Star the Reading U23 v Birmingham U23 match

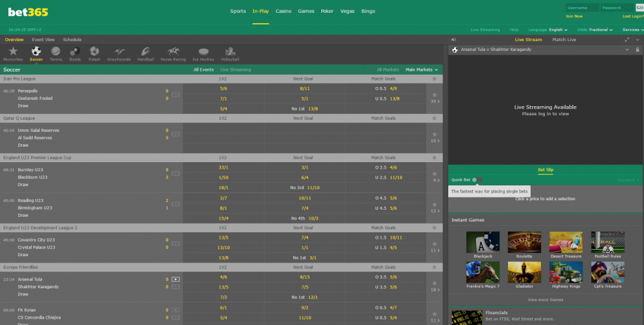pyautogui.click(x=434, y=205)
